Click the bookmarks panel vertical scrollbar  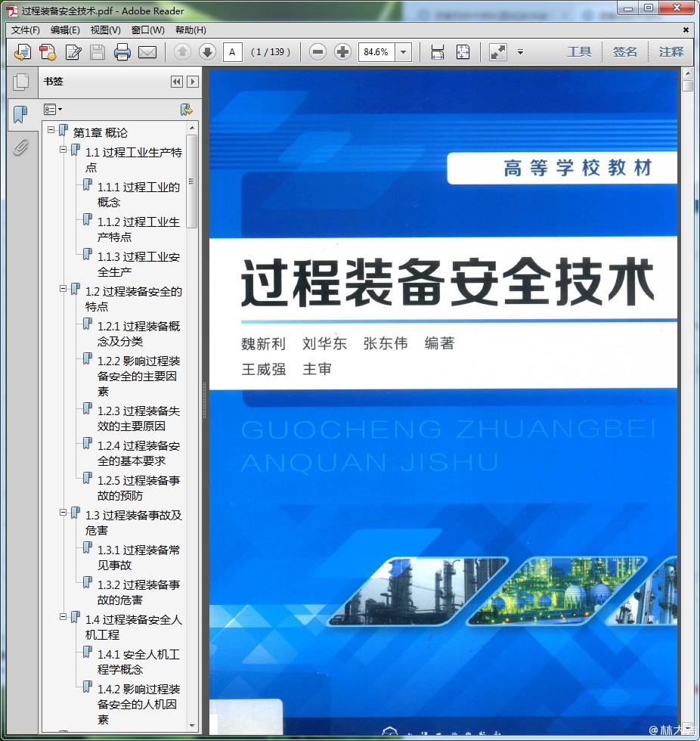192,181
